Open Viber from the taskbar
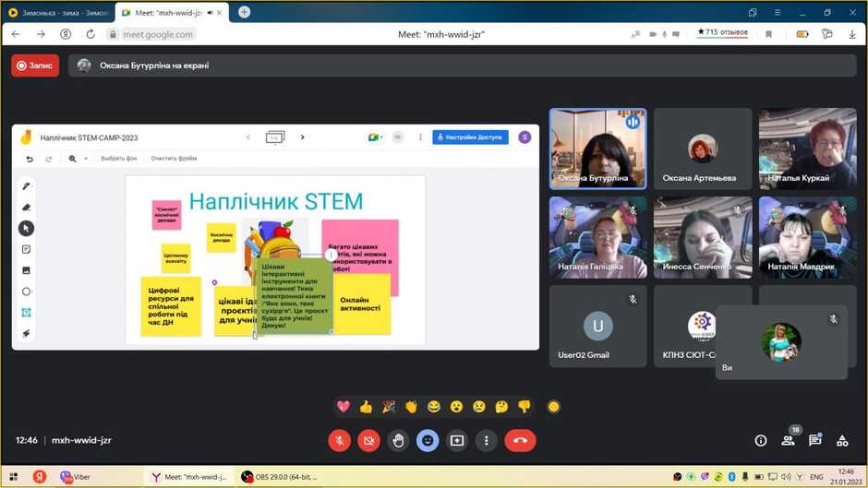The image size is (868, 488). 76,476
